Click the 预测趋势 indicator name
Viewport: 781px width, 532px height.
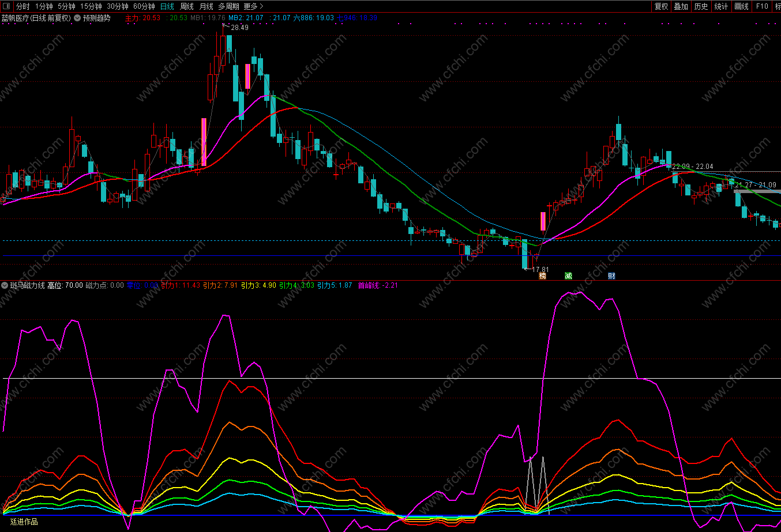point(96,18)
